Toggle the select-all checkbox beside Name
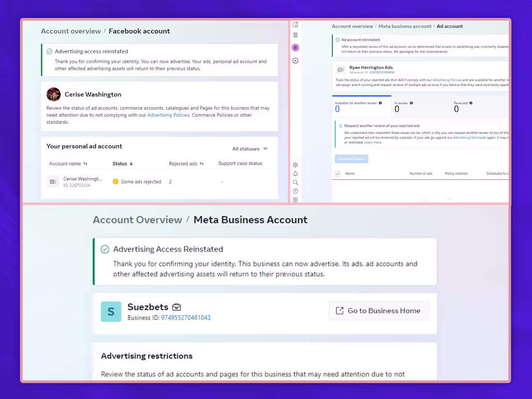Image resolution: width=532 pixels, height=399 pixels. 338,173
